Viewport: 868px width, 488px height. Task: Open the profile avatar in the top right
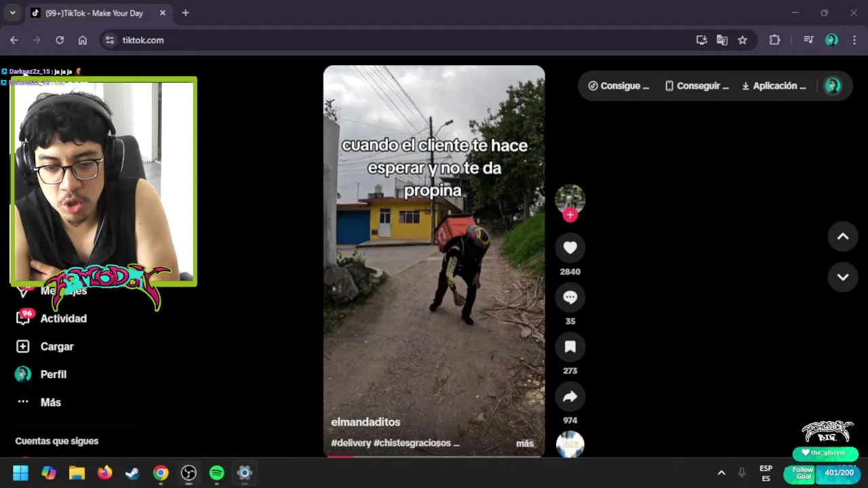pos(833,85)
